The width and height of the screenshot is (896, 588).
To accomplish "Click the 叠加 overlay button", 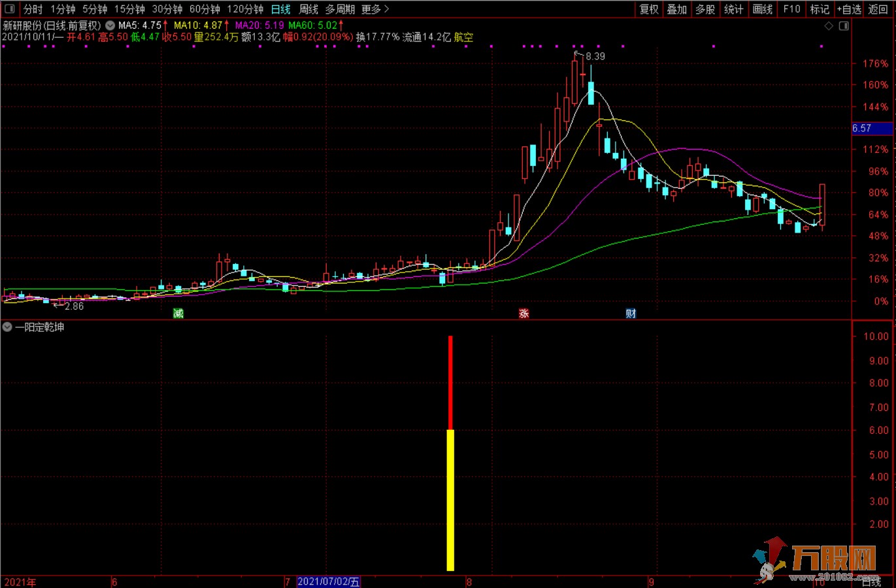I will (677, 9).
